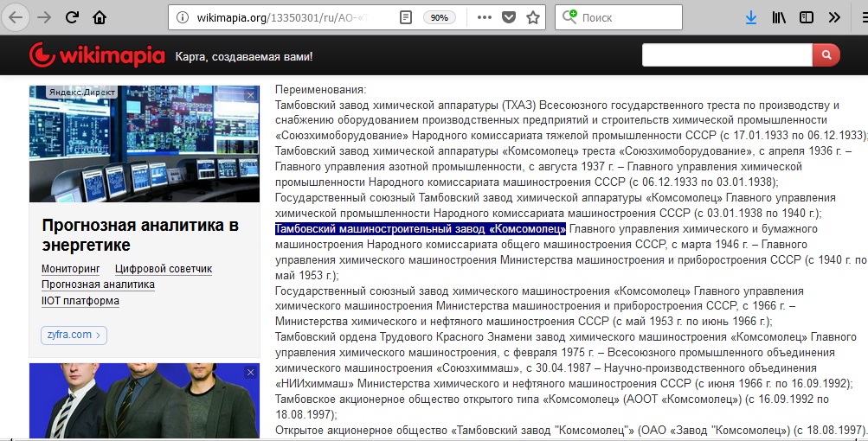The height and width of the screenshot is (441, 868).
Task: Reload the current page
Action: tap(73, 17)
